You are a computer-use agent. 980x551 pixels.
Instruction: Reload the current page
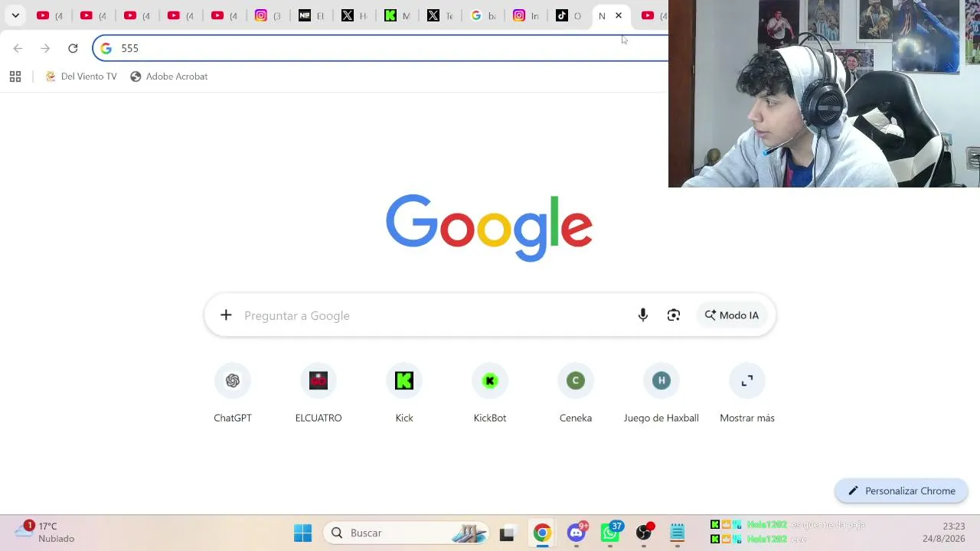tap(73, 48)
